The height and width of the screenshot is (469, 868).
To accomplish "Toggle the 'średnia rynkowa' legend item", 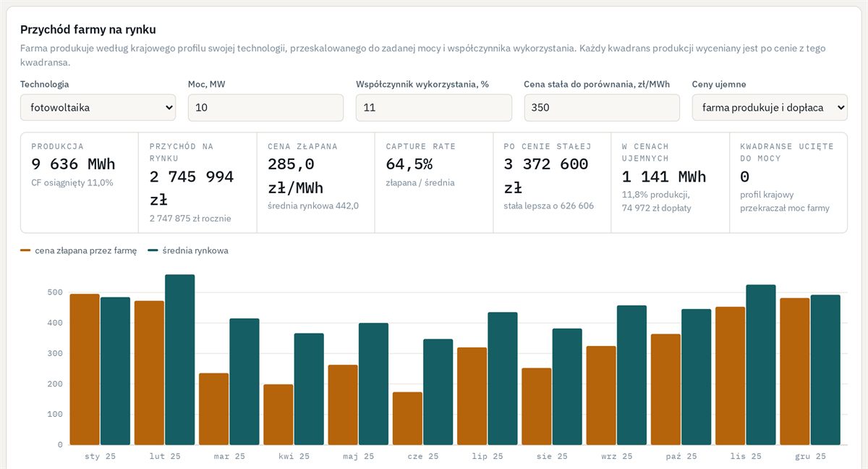I will pyautogui.click(x=188, y=250).
